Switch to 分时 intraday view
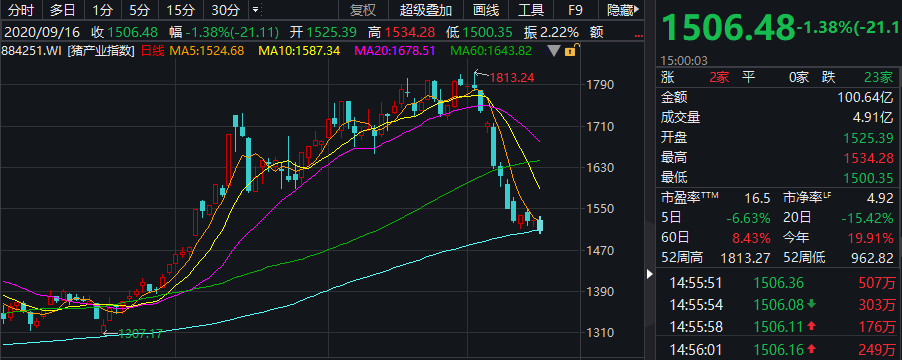Image resolution: width=902 pixels, height=360 pixels. (x=21, y=10)
